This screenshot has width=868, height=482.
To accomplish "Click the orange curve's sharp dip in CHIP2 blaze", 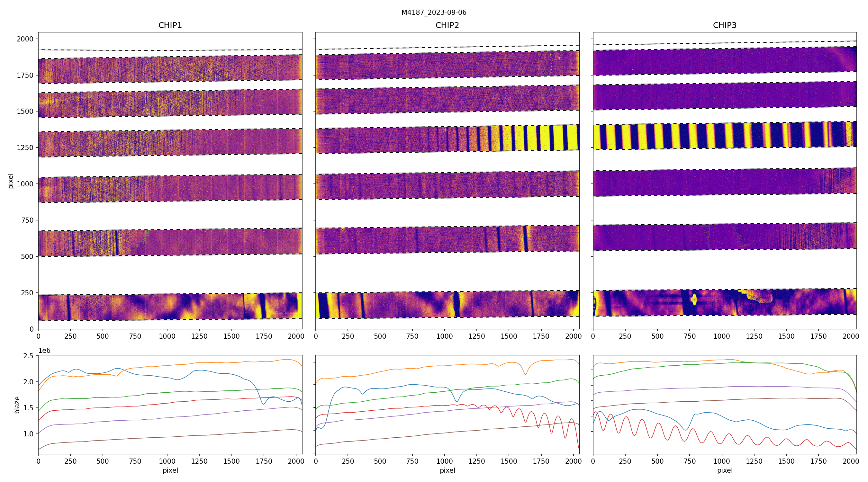I will (x=525, y=374).
